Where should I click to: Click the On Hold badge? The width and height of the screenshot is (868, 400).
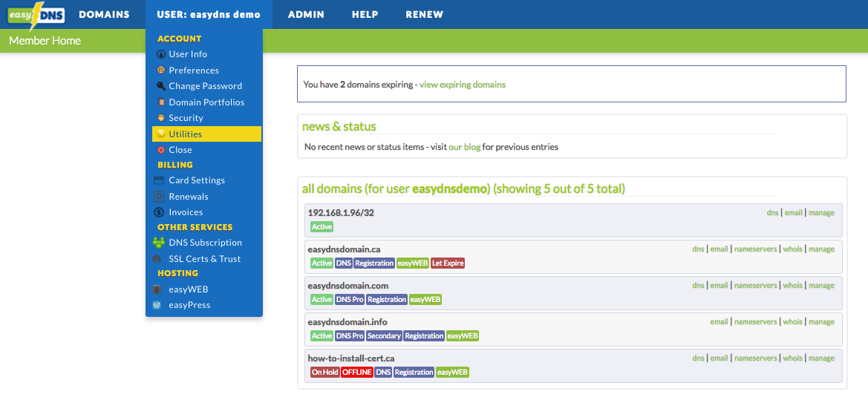coord(325,373)
